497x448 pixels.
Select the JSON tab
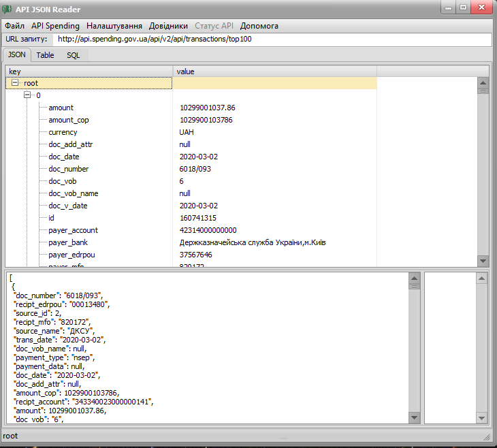pyautogui.click(x=17, y=55)
